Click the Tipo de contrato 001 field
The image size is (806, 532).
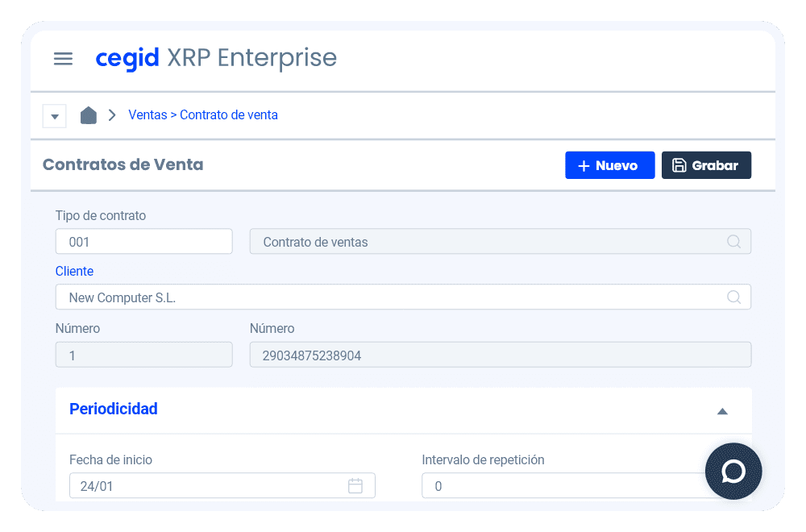pos(143,242)
